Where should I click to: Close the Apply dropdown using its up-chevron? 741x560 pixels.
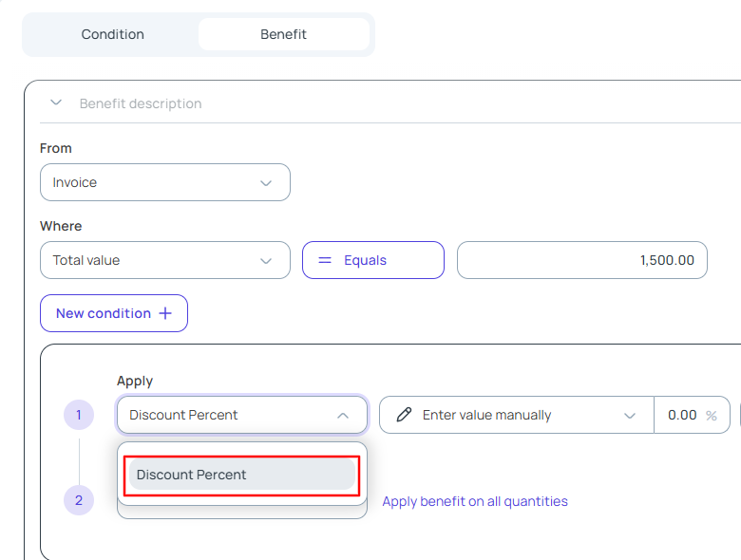point(343,415)
